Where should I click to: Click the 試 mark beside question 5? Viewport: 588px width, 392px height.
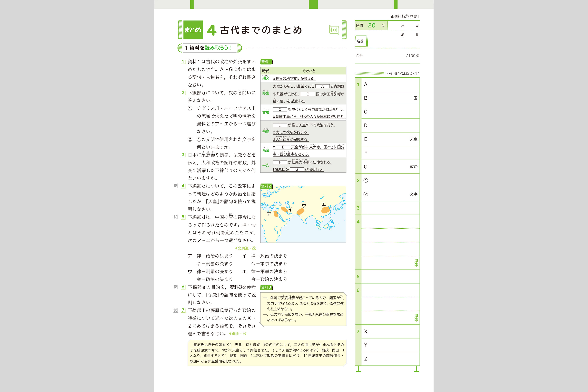[x=175, y=217]
